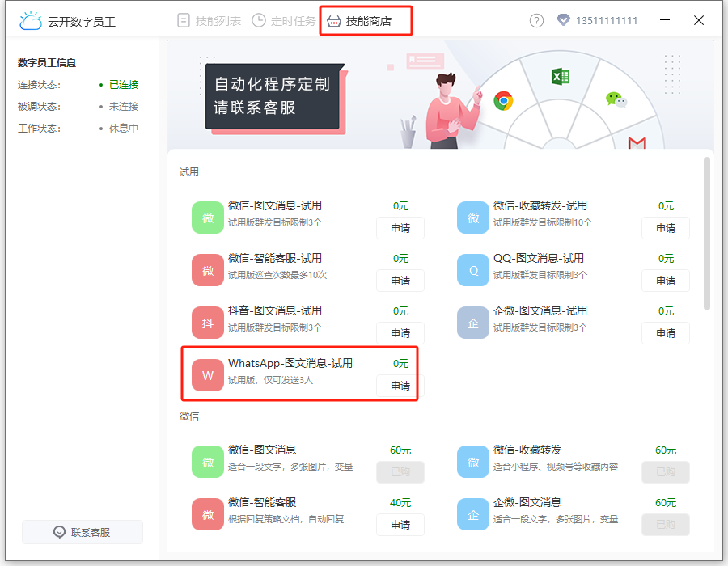
Task: Switch to the 技能商店 tab
Action: click(359, 21)
